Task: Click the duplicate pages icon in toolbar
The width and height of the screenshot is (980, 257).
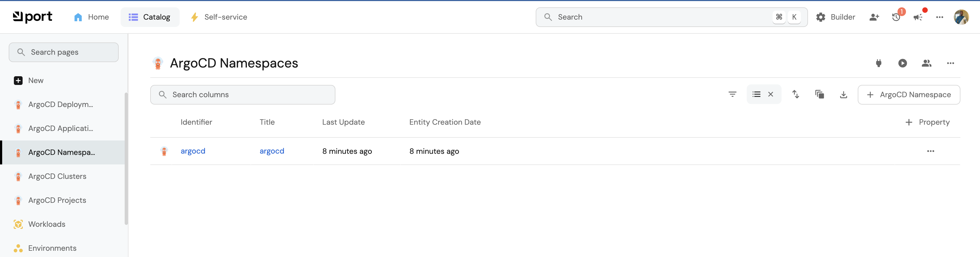Action: [819, 94]
